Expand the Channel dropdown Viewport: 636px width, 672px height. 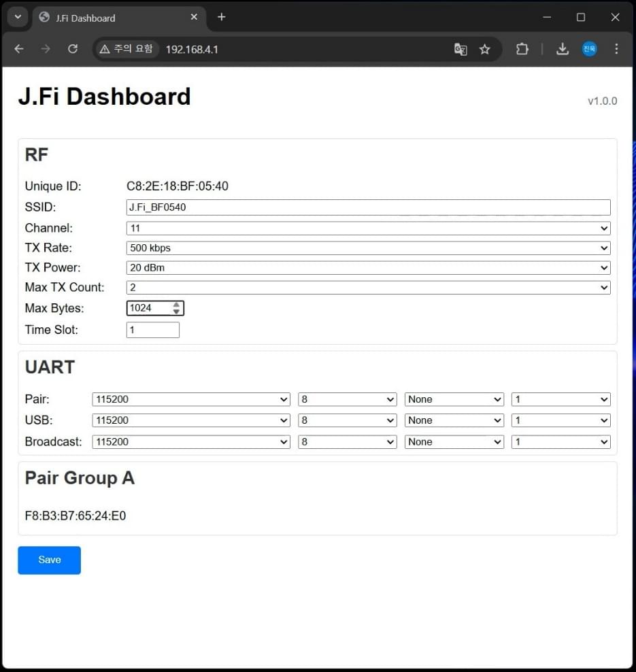(x=368, y=229)
